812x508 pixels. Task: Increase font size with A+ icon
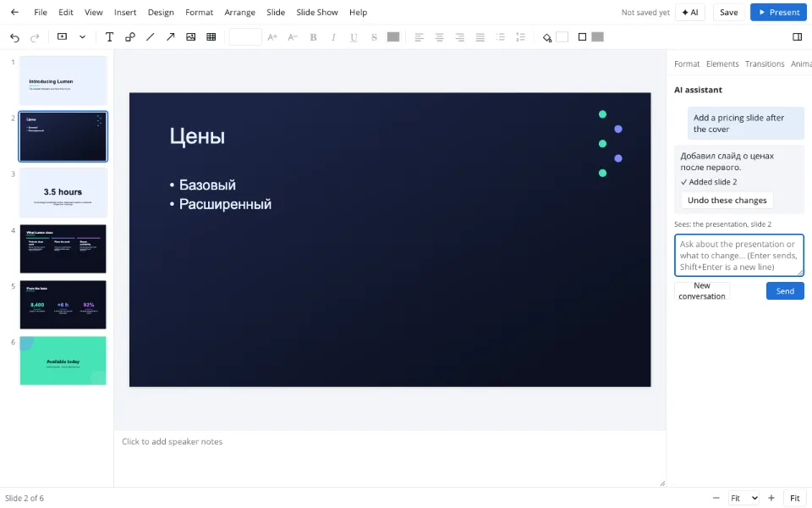[272, 36]
